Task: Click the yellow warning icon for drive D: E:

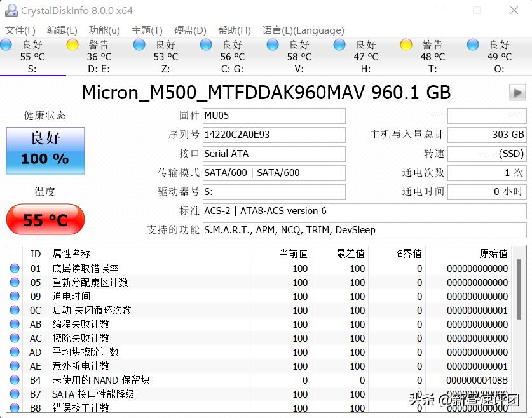Action: 72,44
